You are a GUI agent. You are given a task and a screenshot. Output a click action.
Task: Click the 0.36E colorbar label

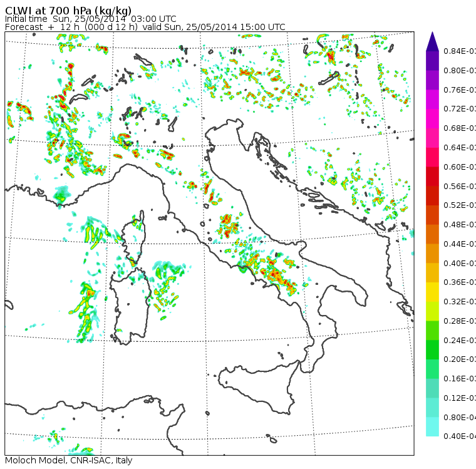pyautogui.click(x=460, y=282)
